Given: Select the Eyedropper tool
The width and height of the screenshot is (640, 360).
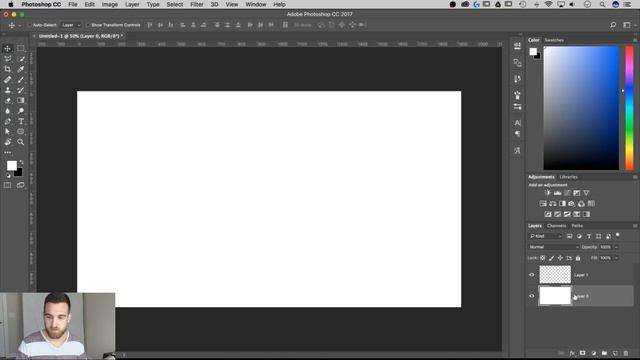Looking at the screenshot, I should click(20, 69).
